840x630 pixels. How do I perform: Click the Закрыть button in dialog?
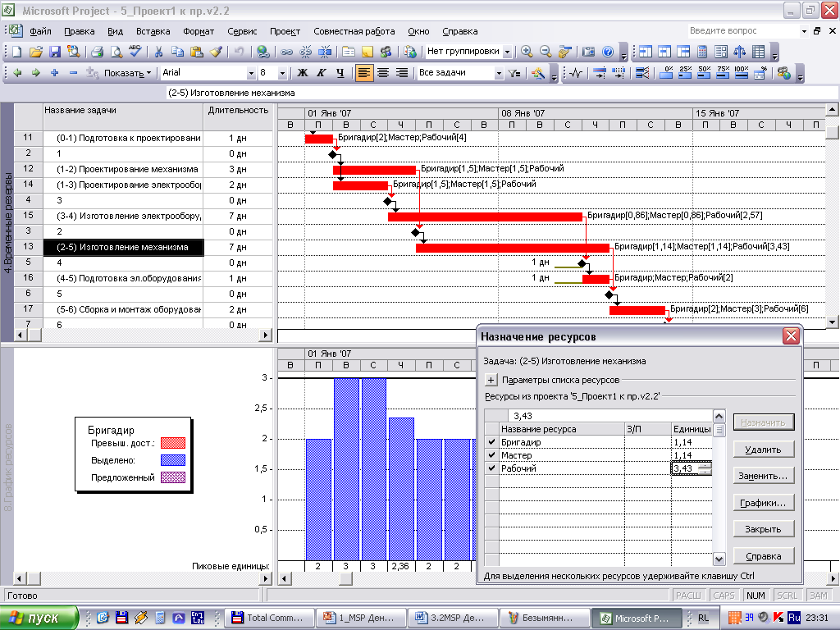click(x=763, y=529)
